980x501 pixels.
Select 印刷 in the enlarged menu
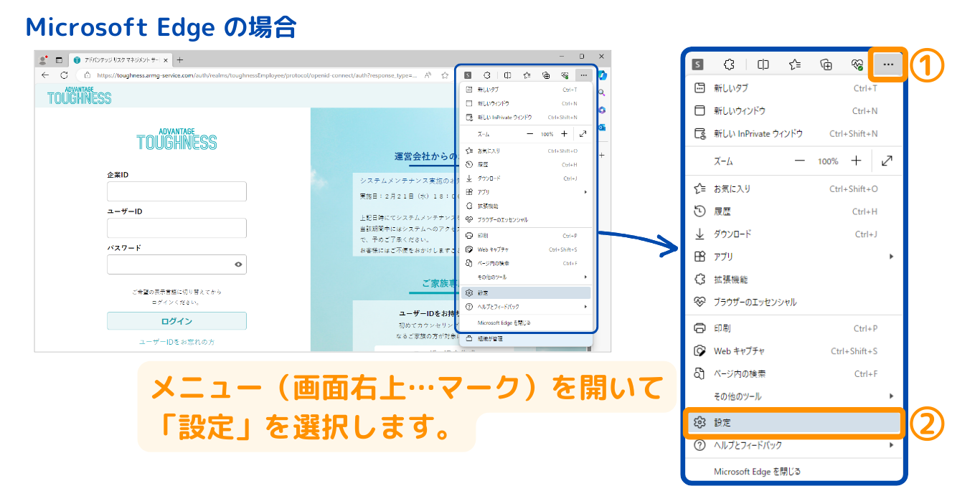[x=793, y=328]
